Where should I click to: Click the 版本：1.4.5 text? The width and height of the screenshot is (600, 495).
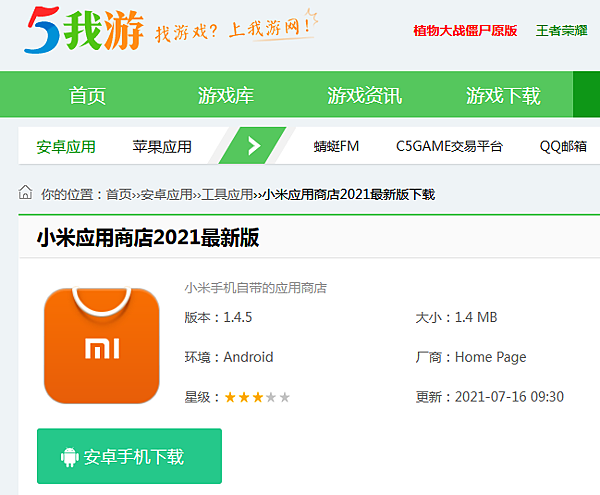pyautogui.click(x=218, y=318)
